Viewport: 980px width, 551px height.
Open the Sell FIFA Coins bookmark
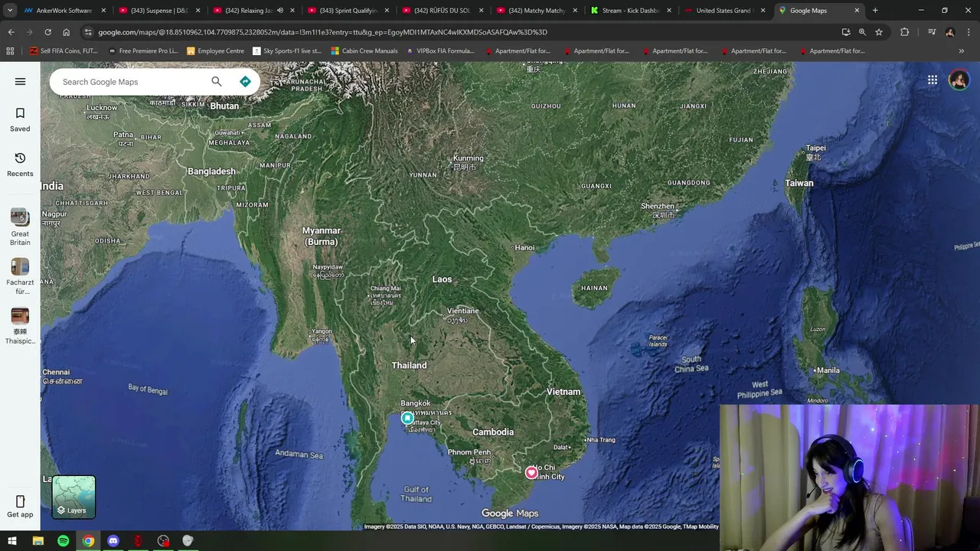(x=65, y=51)
